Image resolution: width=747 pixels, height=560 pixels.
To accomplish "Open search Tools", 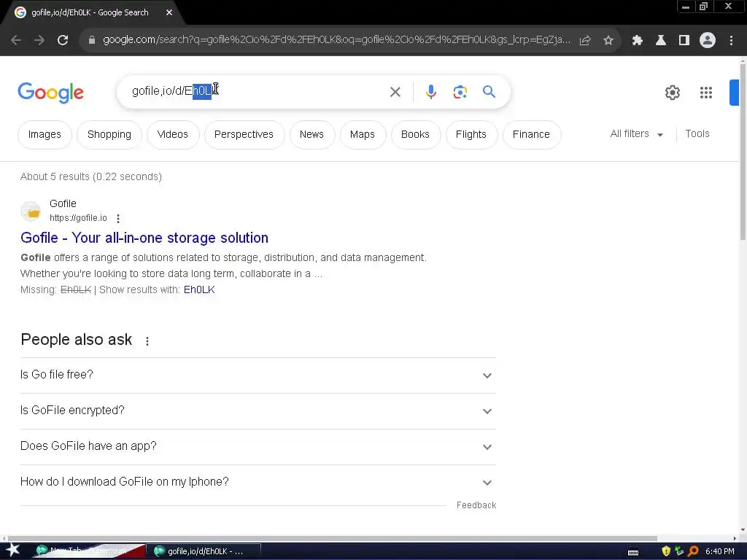I will pyautogui.click(x=697, y=134).
